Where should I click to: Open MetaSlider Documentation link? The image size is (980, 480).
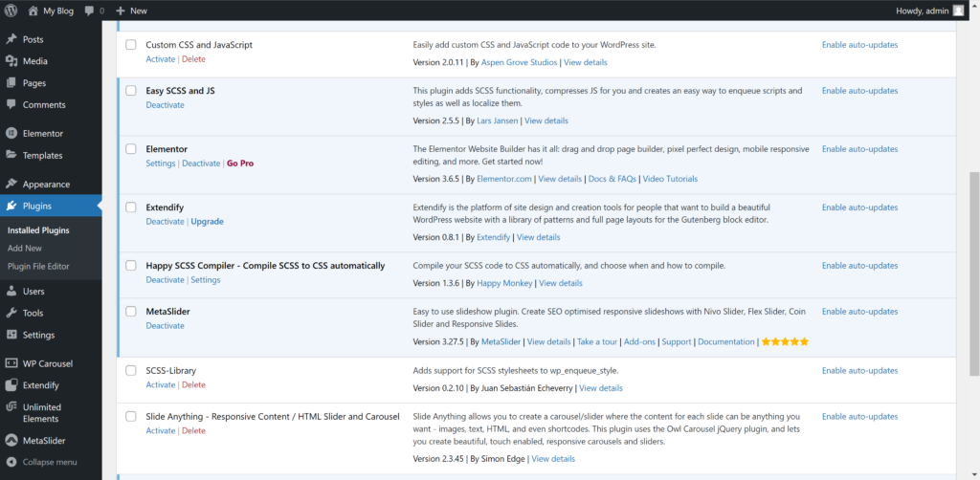726,342
